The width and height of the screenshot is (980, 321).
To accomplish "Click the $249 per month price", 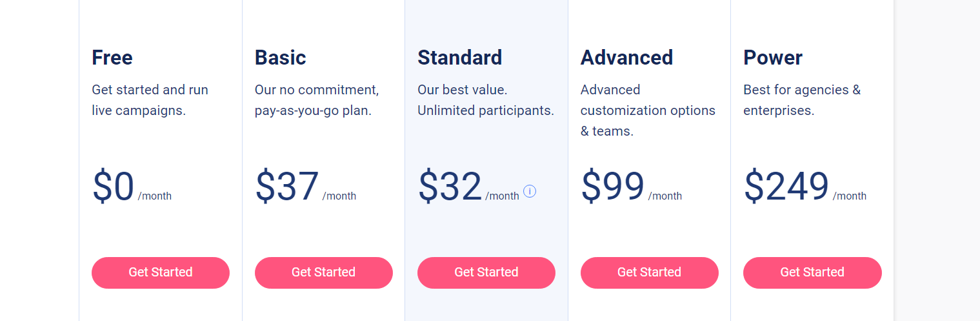I will 786,187.
